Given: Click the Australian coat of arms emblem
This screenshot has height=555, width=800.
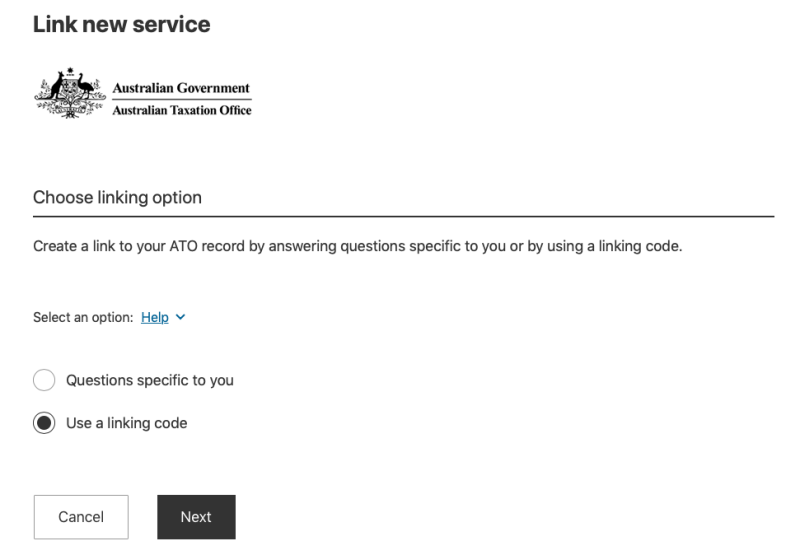Looking at the screenshot, I should point(70,93).
